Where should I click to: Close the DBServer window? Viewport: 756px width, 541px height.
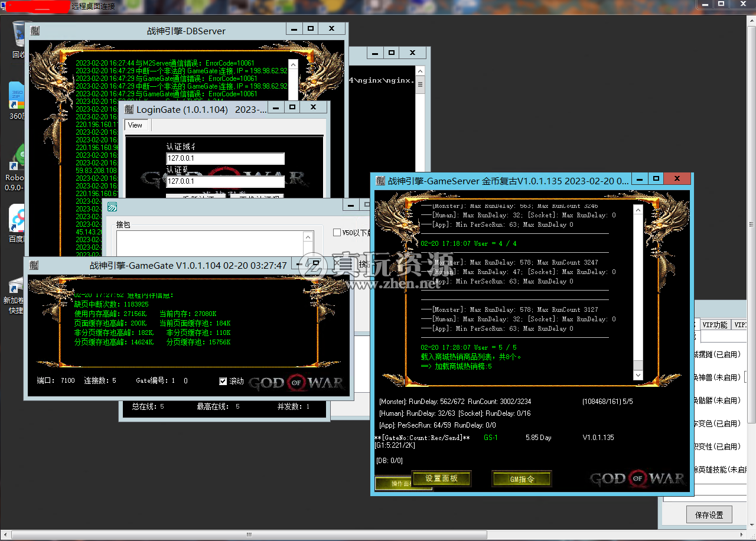(x=332, y=28)
